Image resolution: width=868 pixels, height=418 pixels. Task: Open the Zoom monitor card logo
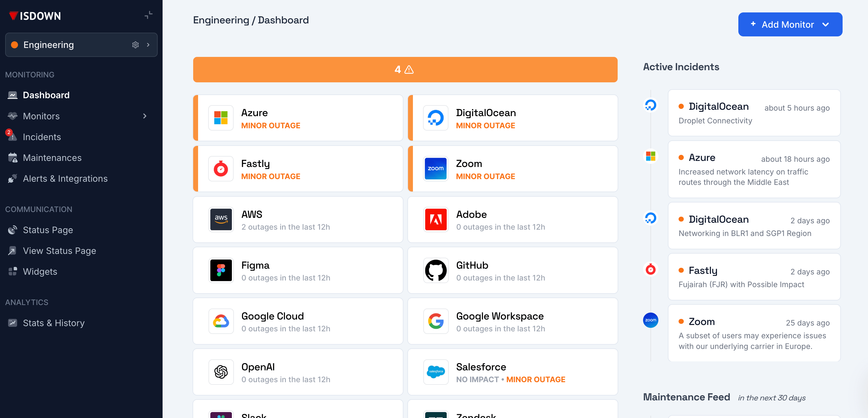(436, 169)
